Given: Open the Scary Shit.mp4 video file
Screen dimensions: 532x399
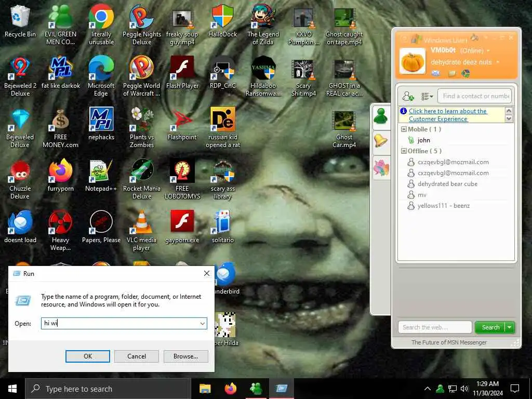Looking at the screenshot, I should point(303,77).
